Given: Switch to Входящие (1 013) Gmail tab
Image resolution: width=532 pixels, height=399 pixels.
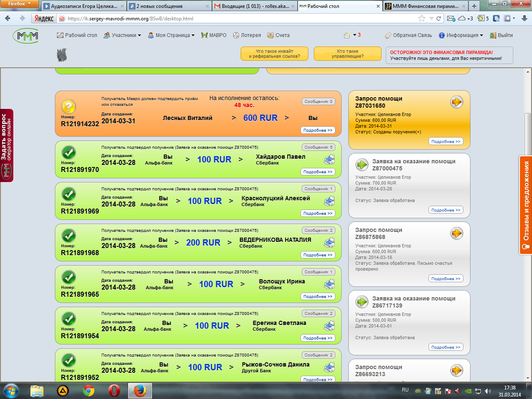Looking at the screenshot, I should point(254,6).
